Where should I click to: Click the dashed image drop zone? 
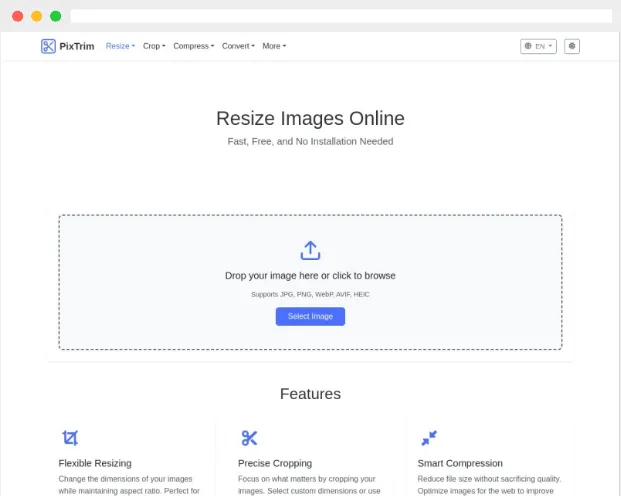(x=310, y=282)
